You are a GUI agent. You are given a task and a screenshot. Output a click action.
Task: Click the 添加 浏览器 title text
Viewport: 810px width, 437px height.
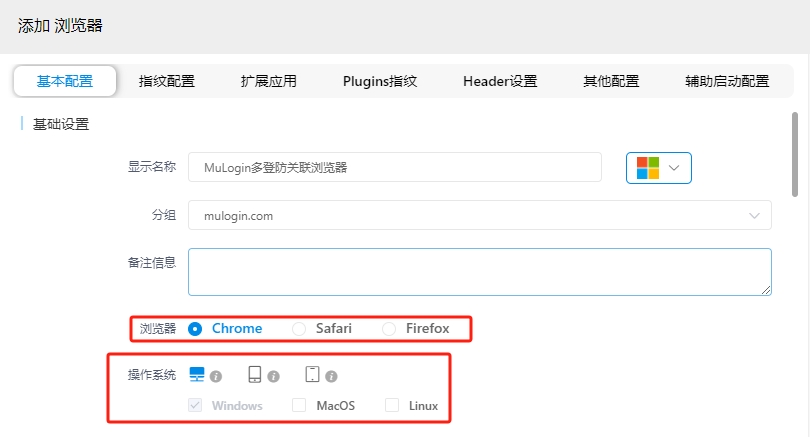point(60,26)
